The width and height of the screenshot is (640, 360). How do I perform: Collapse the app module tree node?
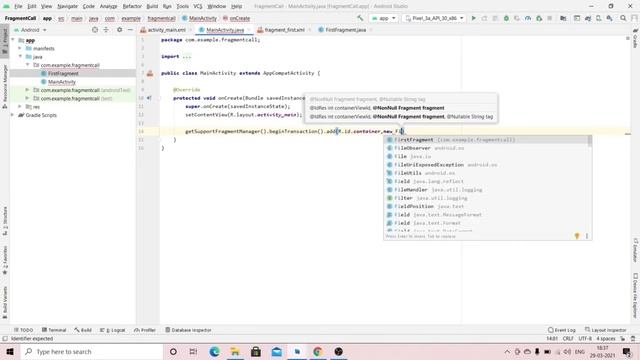click(x=13, y=40)
